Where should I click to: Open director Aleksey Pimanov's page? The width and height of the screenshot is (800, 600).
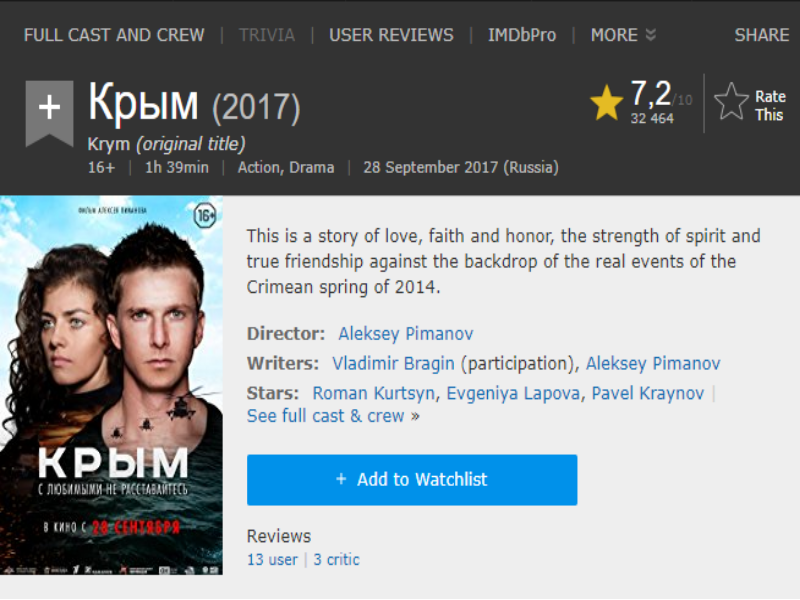tap(406, 334)
